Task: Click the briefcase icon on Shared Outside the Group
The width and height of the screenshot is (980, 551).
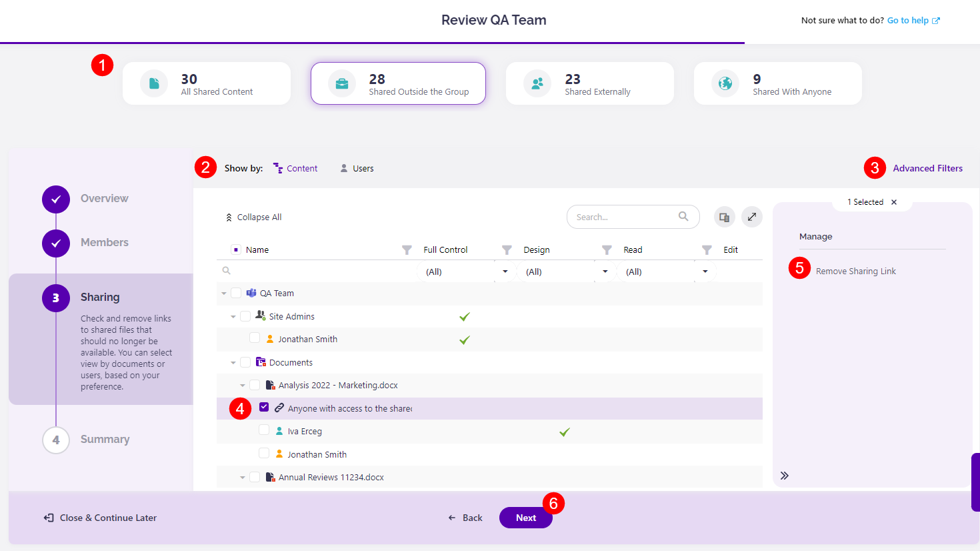Action: (x=342, y=83)
